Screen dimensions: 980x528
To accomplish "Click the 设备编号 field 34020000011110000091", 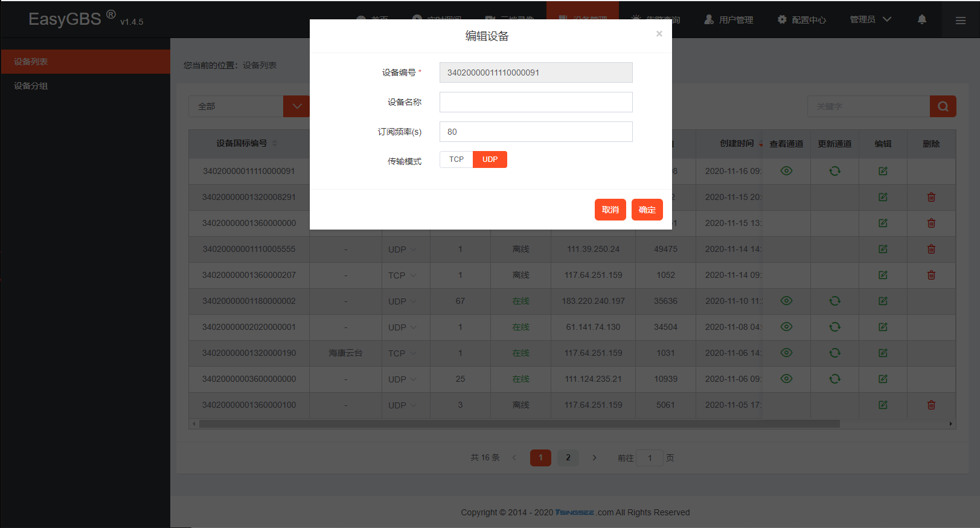I will click(536, 72).
